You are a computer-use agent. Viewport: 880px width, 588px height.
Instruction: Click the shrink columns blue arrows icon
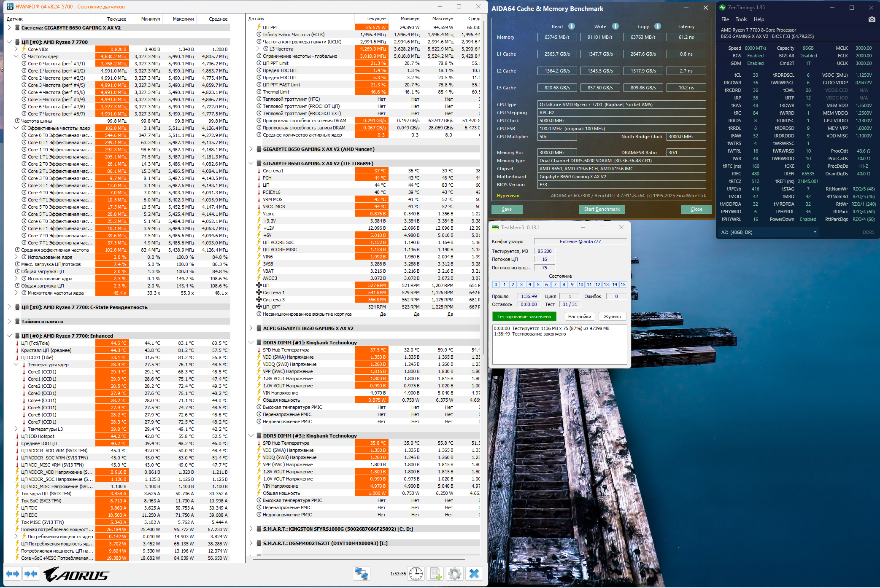[31, 574]
